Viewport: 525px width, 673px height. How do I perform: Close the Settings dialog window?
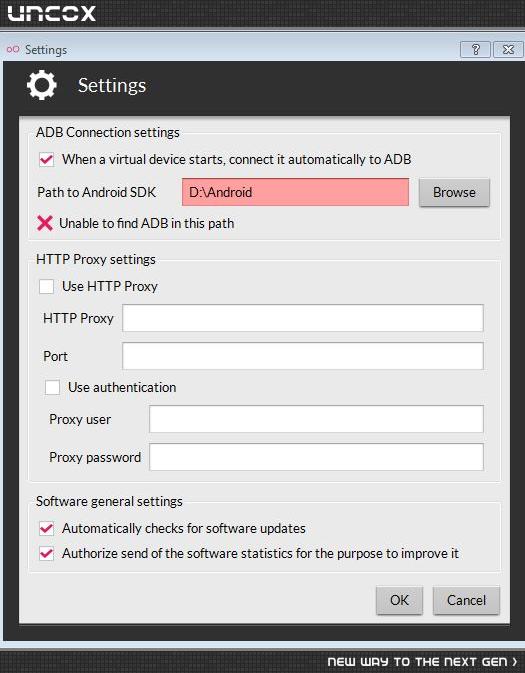coord(508,49)
